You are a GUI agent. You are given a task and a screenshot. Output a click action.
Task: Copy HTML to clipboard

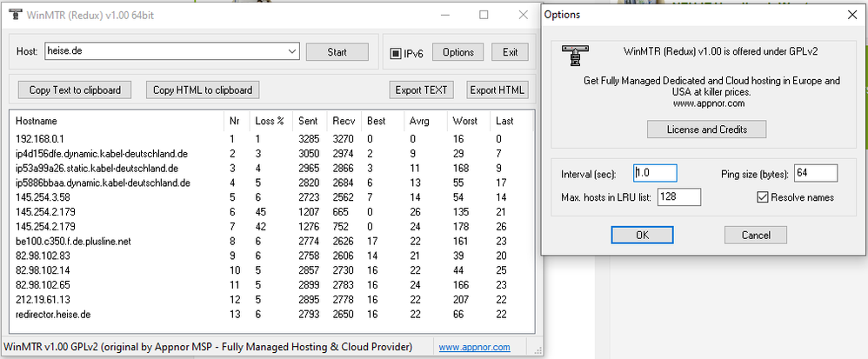203,90
